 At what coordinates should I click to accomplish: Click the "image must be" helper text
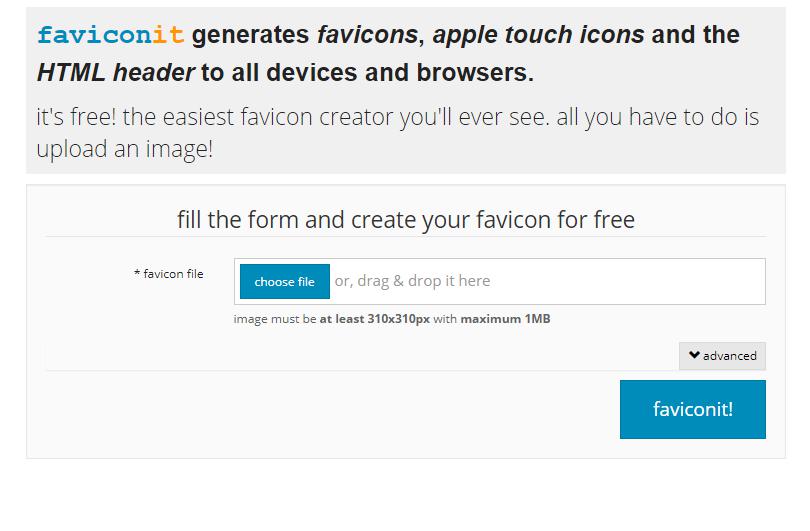tap(275, 320)
